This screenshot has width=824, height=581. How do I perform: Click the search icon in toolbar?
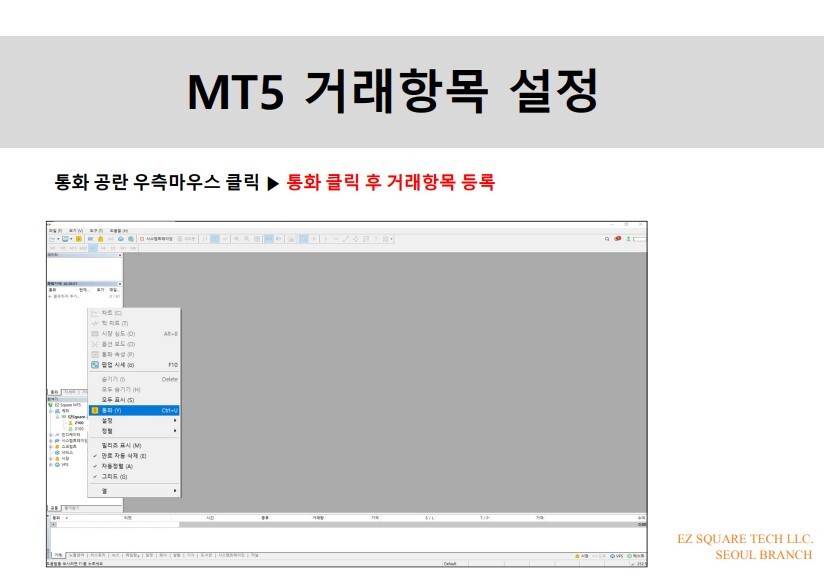coord(607,238)
